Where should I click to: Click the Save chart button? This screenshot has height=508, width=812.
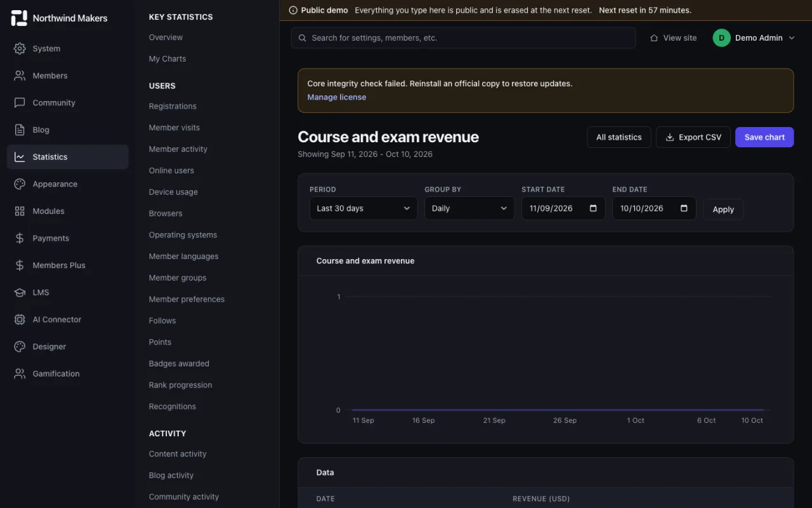[764, 137]
